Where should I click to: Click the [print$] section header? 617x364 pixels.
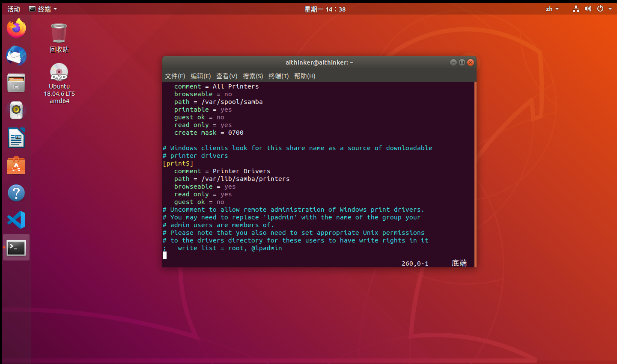coord(178,163)
